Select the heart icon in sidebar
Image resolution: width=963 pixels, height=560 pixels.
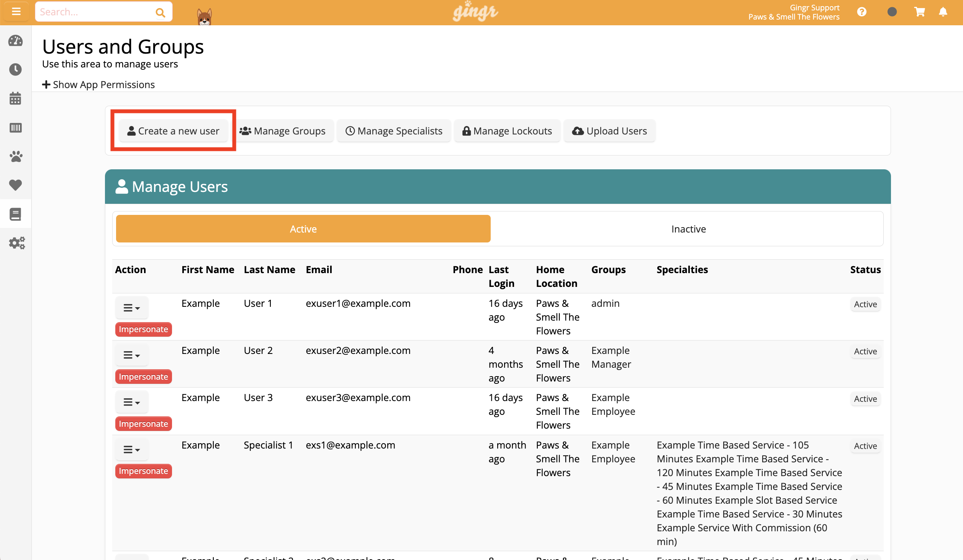click(15, 185)
